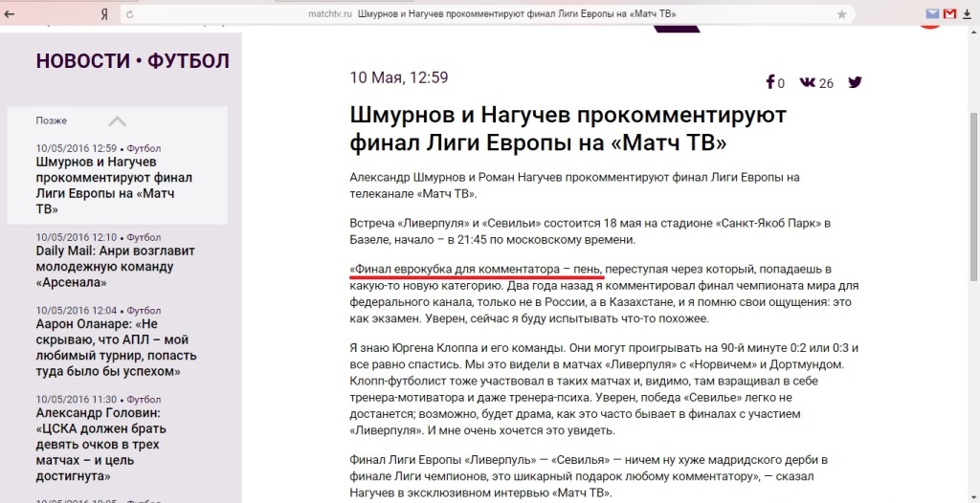Click the Футбол tag beside 10/05/2016 11:30
Screen dimensions: 980x503
click(x=144, y=400)
